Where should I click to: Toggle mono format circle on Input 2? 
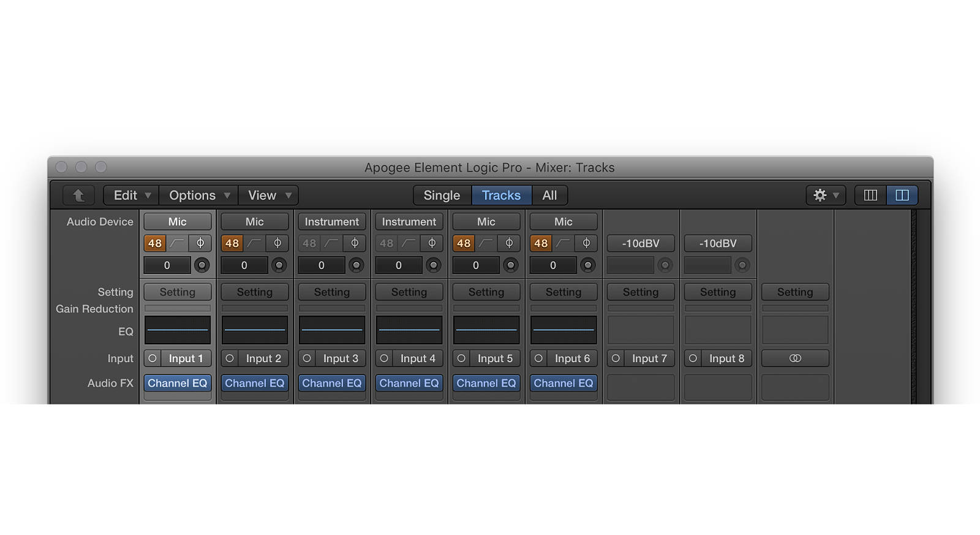[x=230, y=359]
